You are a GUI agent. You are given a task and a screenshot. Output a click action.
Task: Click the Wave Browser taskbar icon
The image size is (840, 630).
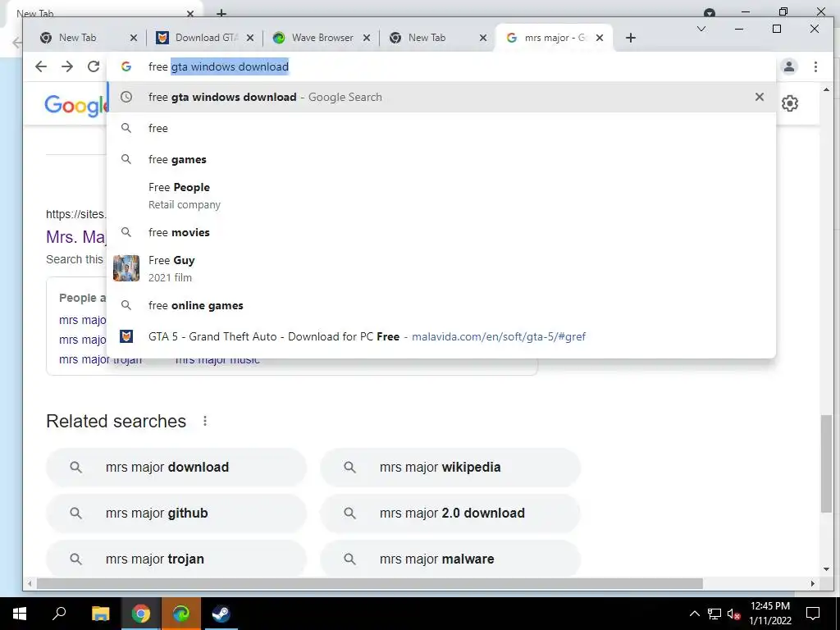point(180,614)
